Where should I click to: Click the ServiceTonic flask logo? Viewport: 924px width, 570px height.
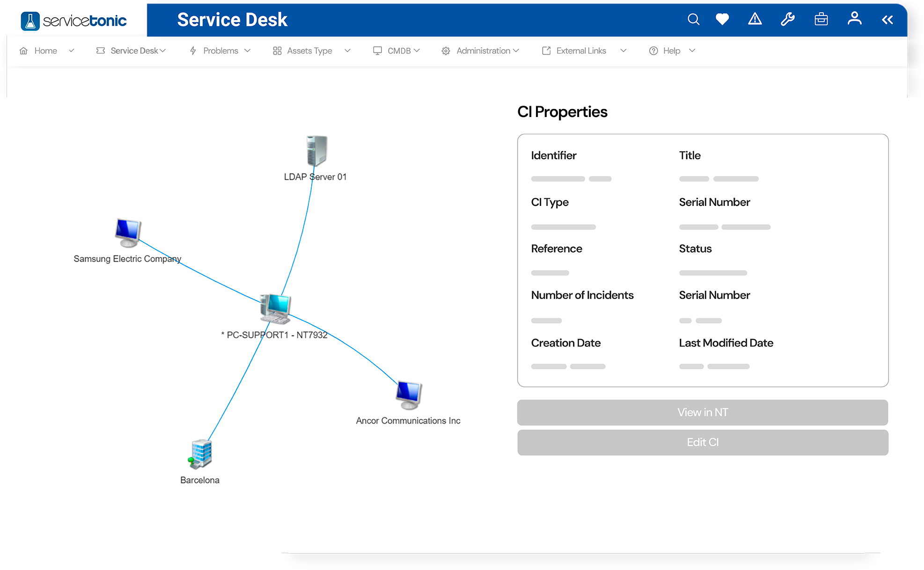30,21
